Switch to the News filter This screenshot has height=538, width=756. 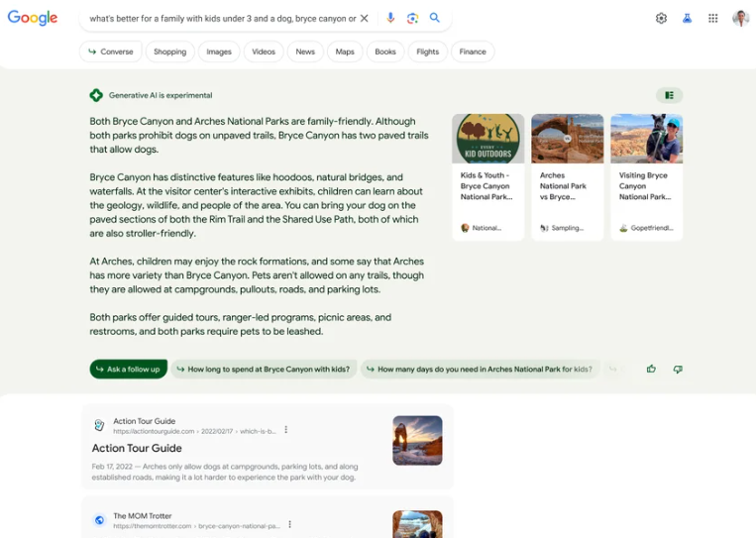pos(305,52)
